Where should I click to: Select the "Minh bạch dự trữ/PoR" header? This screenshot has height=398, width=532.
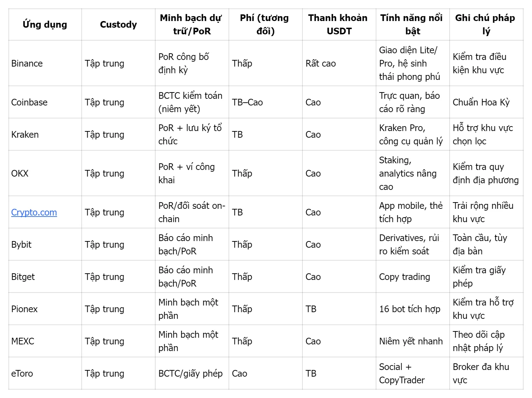pos(192,25)
